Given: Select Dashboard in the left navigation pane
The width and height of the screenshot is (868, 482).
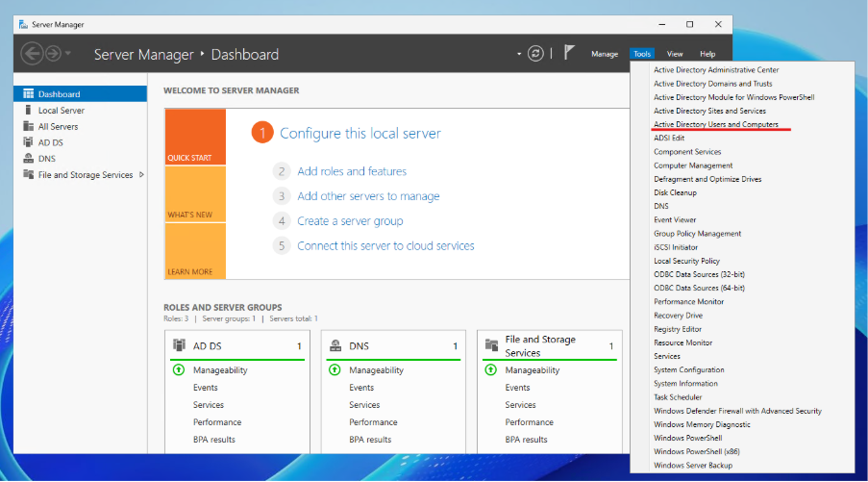Looking at the screenshot, I should pyautogui.click(x=59, y=94).
